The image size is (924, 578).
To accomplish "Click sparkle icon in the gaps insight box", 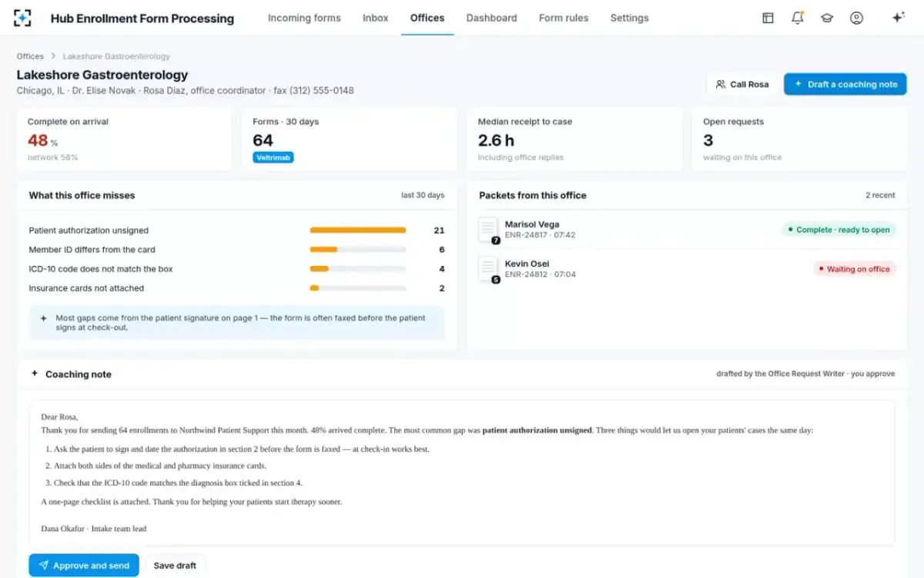I will tap(43, 318).
